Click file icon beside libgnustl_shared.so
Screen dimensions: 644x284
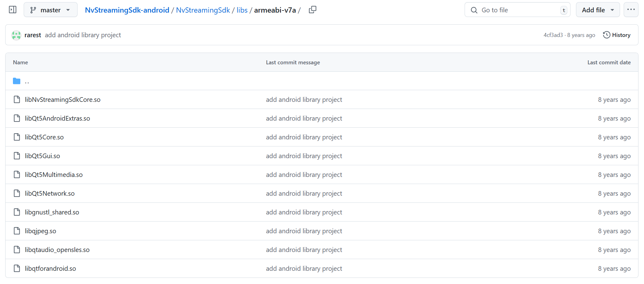click(x=17, y=212)
